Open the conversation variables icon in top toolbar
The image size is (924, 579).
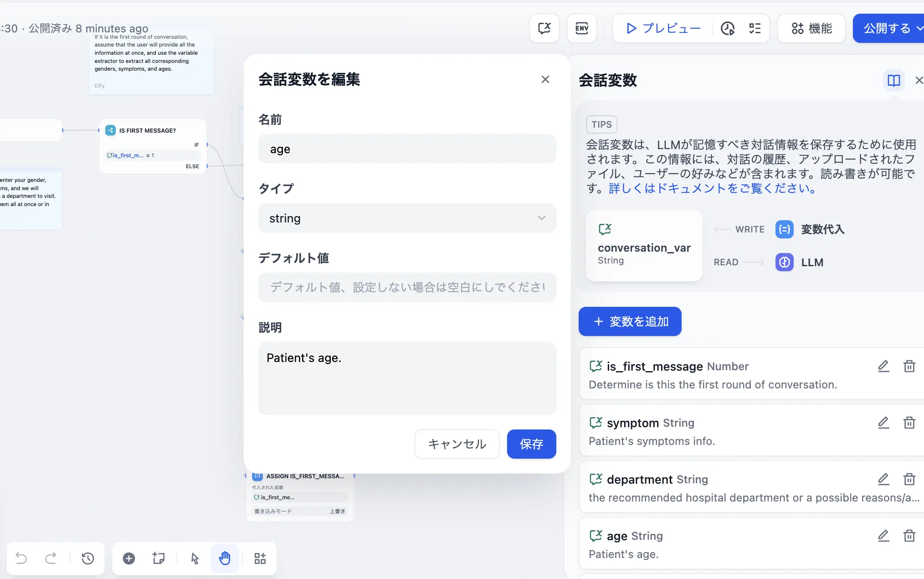tap(544, 28)
